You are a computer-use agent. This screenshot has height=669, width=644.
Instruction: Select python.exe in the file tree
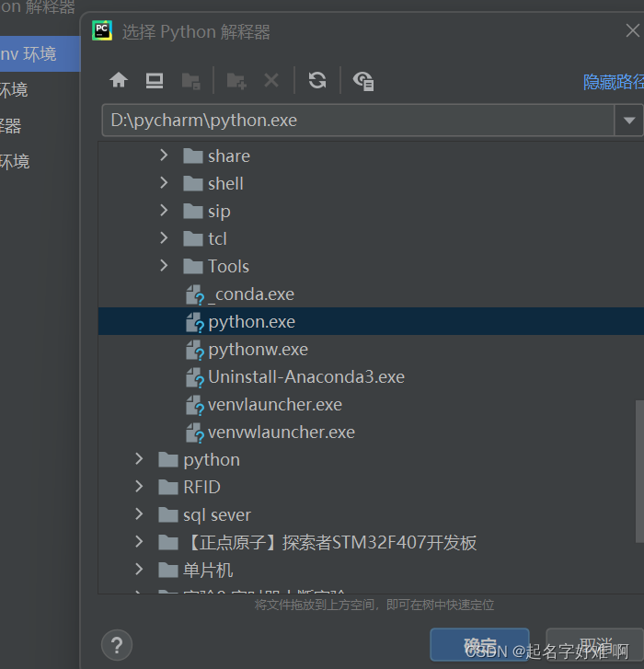click(x=371, y=322)
